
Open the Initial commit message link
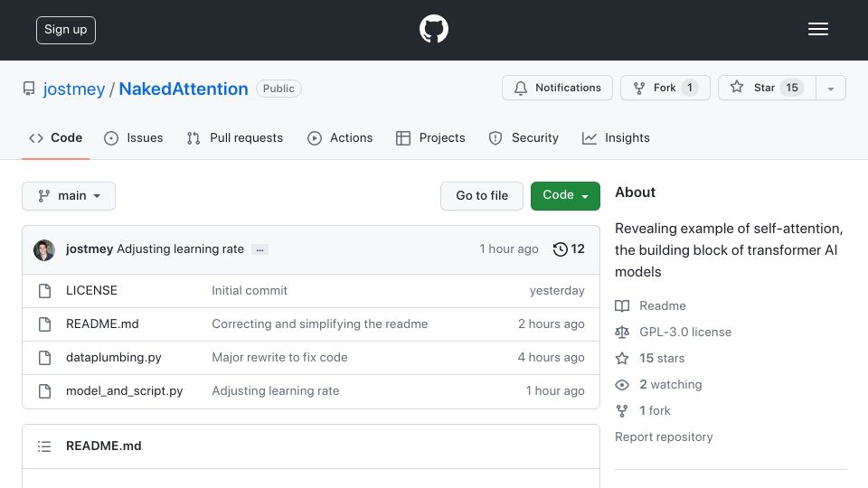pyautogui.click(x=250, y=290)
